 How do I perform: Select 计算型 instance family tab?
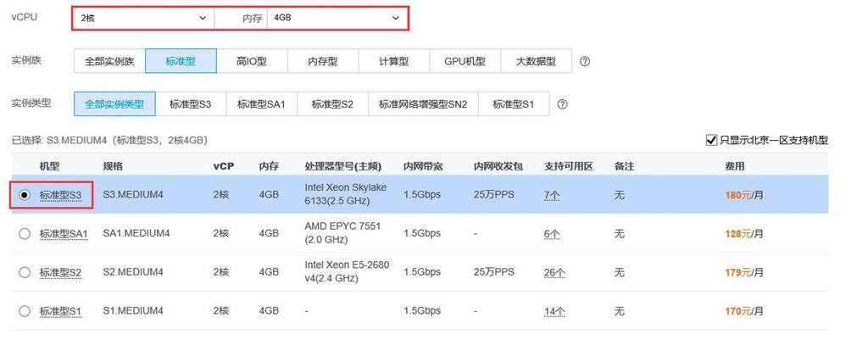tap(393, 61)
